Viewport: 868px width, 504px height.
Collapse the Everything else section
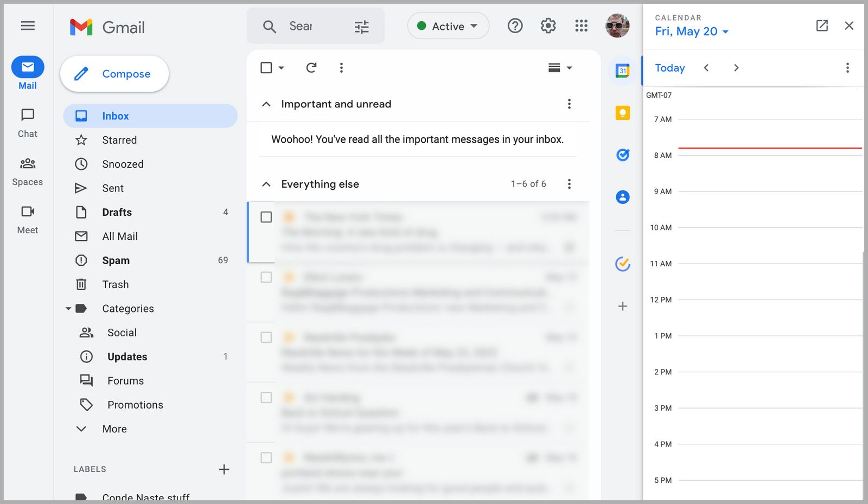coord(266,184)
